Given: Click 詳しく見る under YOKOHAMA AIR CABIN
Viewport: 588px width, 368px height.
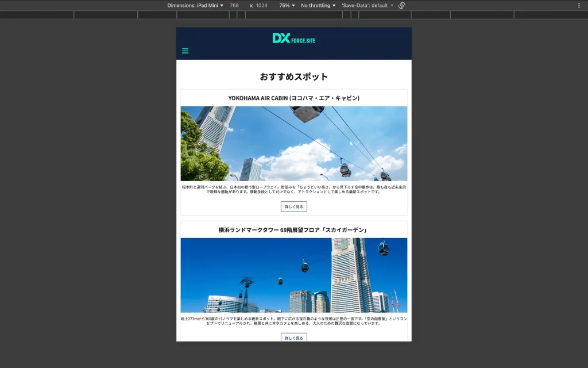Looking at the screenshot, I should (x=293, y=206).
